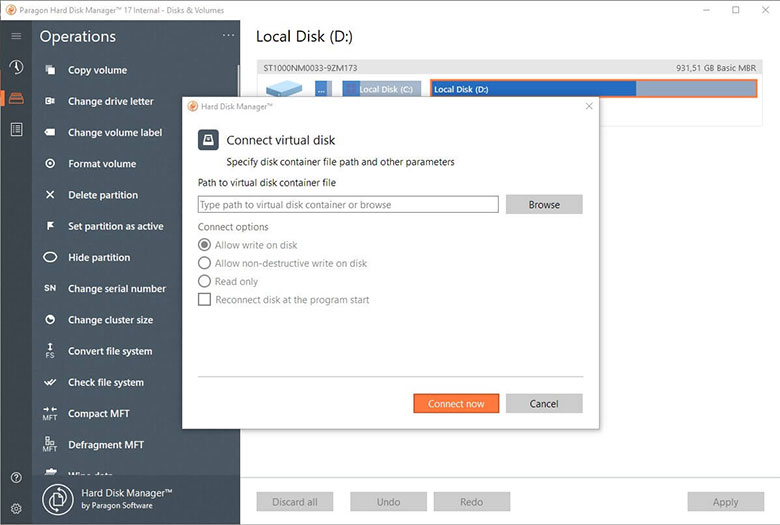Maximize the Paragon Hard Disk Manager window

[x=736, y=10]
